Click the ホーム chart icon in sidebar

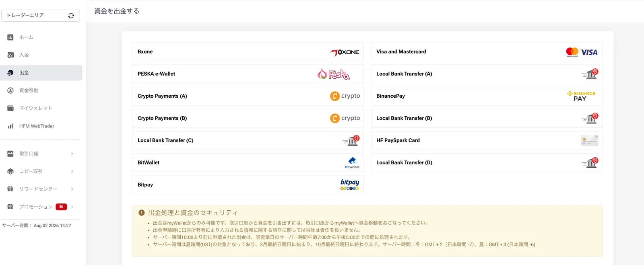pyautogui.click(x=10, y=37)
